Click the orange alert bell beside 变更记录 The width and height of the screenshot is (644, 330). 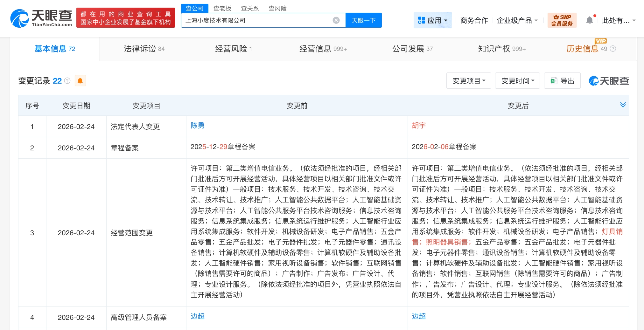coord(80,81)
